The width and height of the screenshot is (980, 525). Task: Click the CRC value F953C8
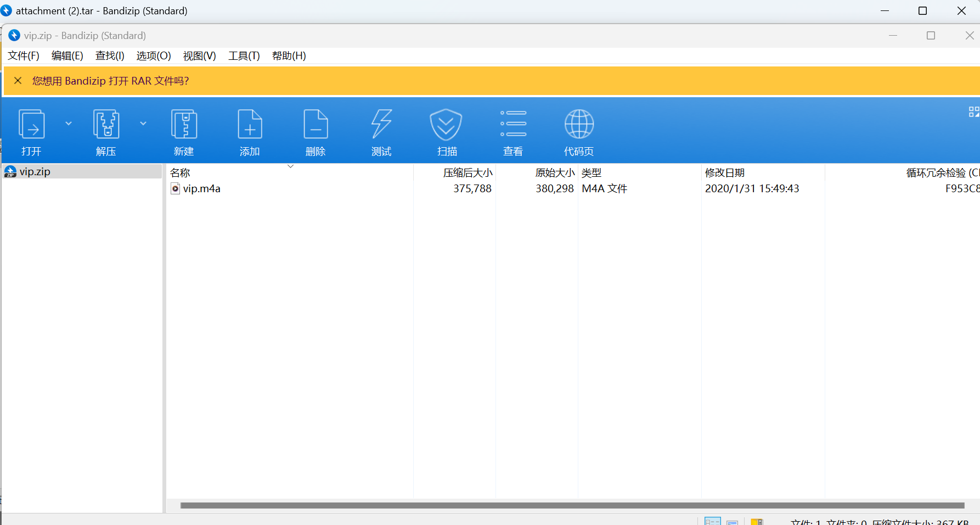[x=962, y=188]
